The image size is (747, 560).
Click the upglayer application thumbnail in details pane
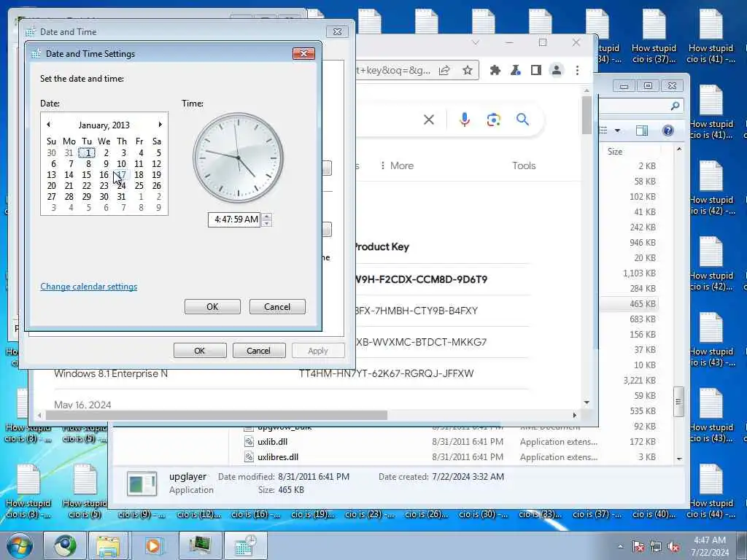pos(142,483)
